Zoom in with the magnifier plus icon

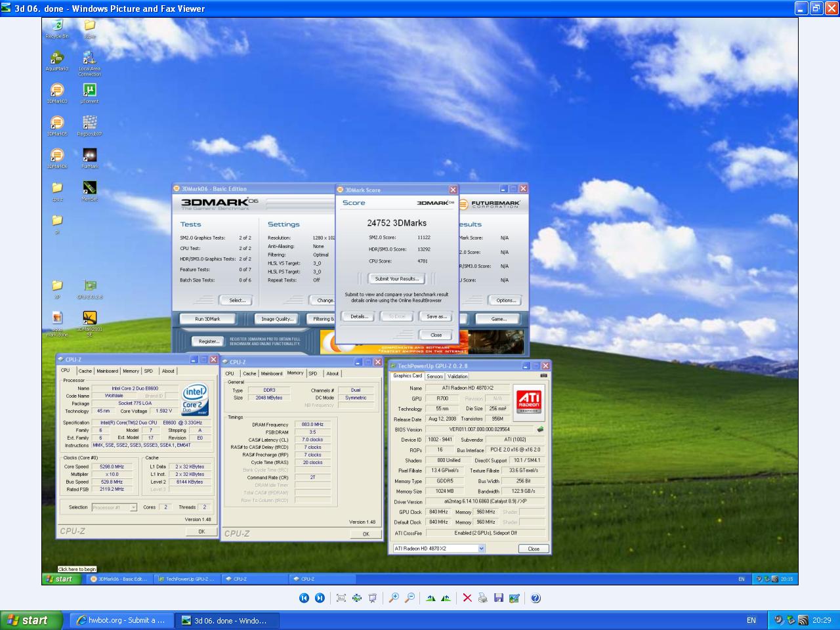point(394,598)
